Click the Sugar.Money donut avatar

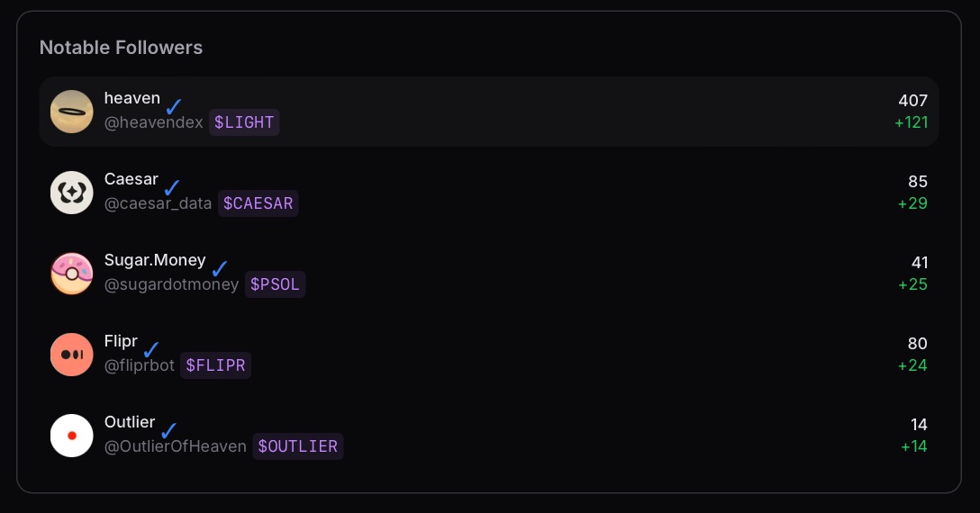[x=72, y=274]
